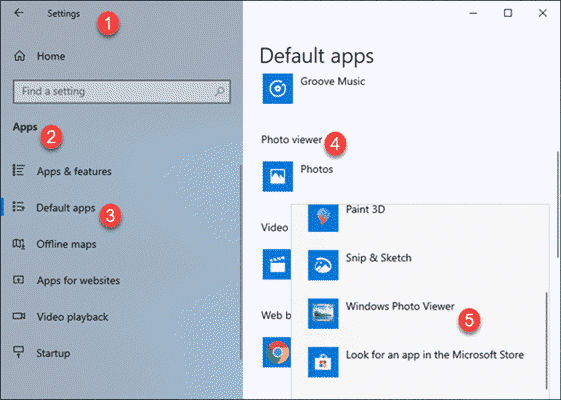Go back using the Settings back arrow
This screenshot has height=400, width=561.
point(19,13)
